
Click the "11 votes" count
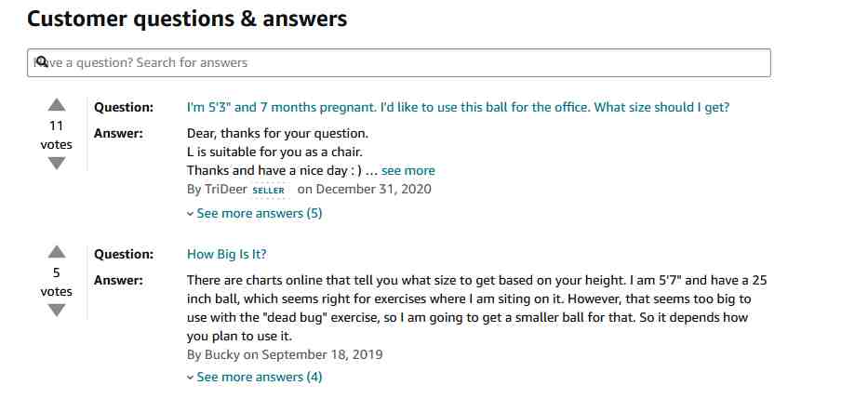pyautogui.click(x=57, y=135)
